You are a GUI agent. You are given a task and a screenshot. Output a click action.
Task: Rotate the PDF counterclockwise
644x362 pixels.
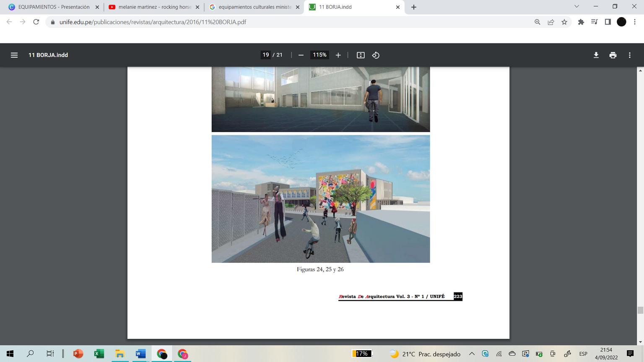376,55
